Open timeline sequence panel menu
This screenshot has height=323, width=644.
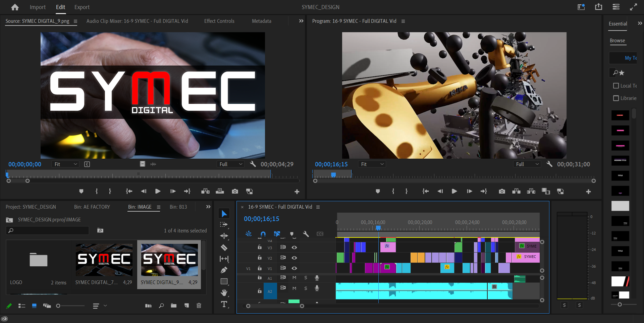tap(318, 207)
